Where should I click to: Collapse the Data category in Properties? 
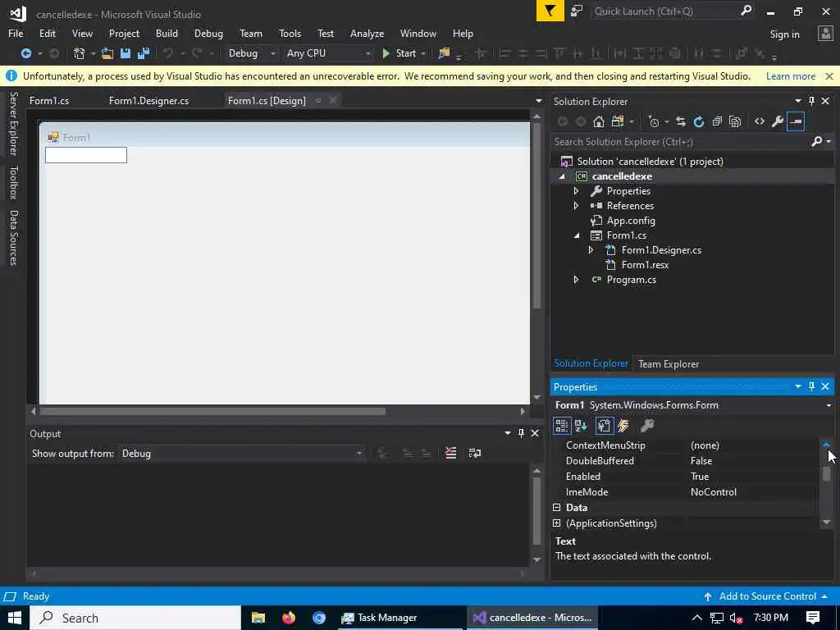pyautogui.click(x=557, y=507)
